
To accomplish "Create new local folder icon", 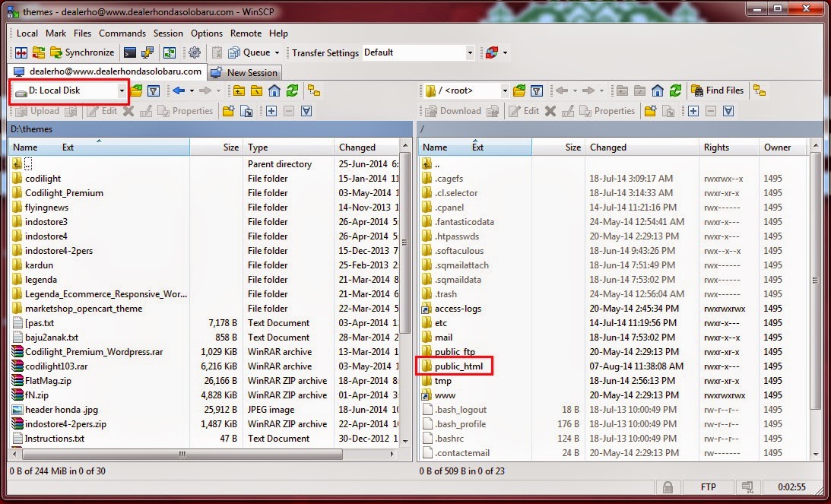I will 228,111.
